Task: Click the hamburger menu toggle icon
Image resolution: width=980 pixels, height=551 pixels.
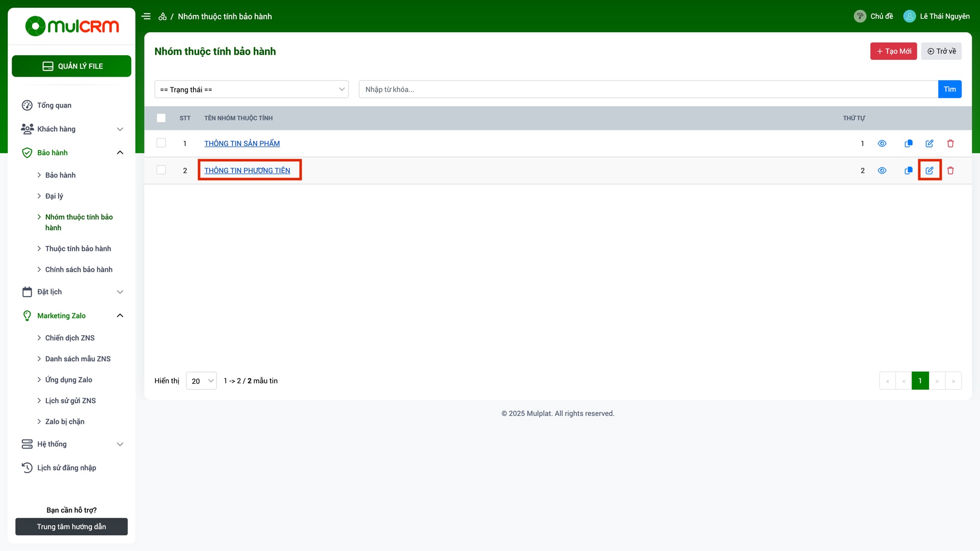Action: 146,16
